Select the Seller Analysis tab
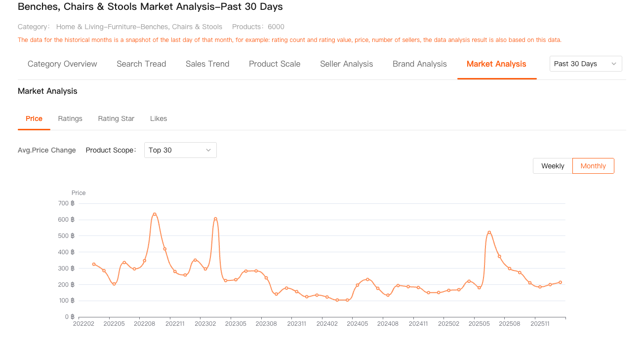The width and height of the screenshot is (644, 349). click(346, 64)
